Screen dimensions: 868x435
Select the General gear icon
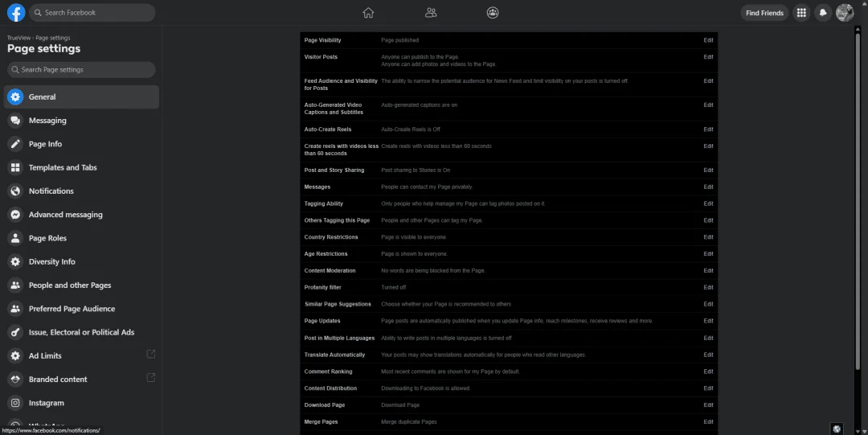tap(15, 97)
